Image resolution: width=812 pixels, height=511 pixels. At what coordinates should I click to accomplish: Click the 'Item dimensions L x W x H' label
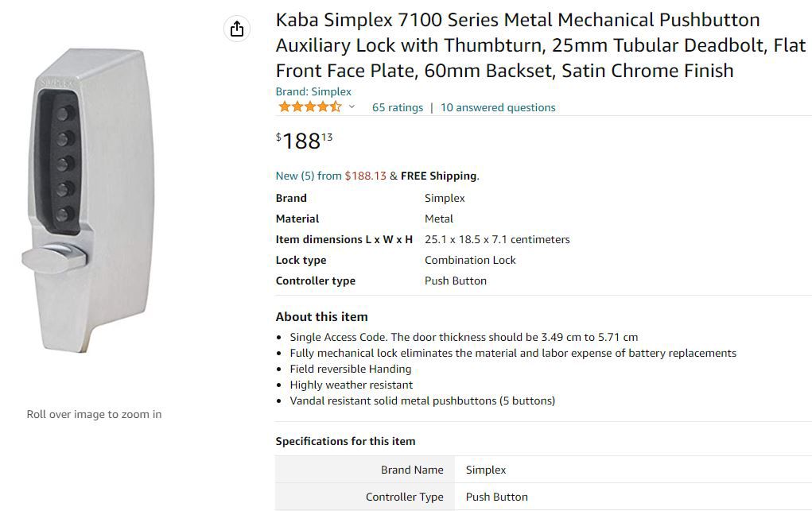pyautogui.click(x=344, y=239)
